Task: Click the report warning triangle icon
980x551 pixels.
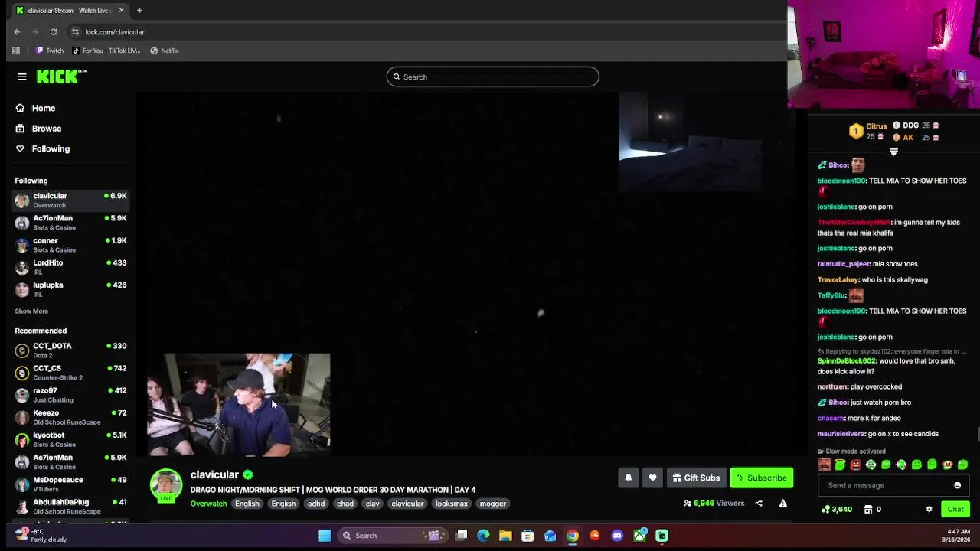Action: point(782,504)
